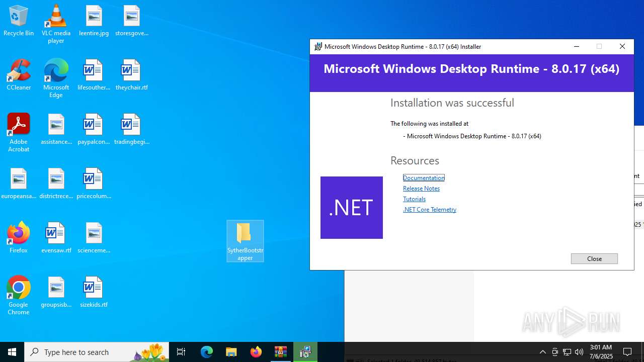Viewport: 644px width, 362px height.
Task: Select districtrece... image file
Action: click(56, 184)
